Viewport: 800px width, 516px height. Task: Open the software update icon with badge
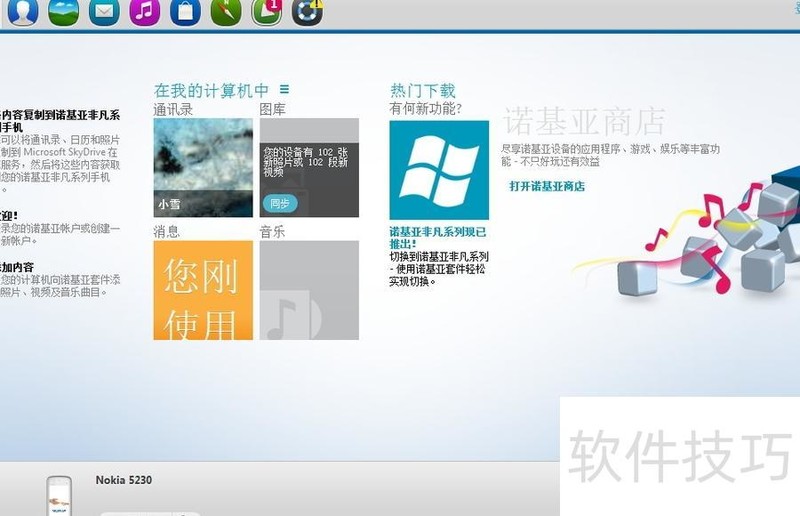point(267,11)
